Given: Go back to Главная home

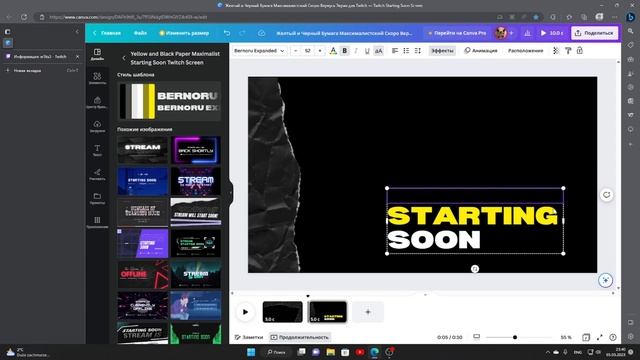Looking at the screenshot, I should pos(107,33).
